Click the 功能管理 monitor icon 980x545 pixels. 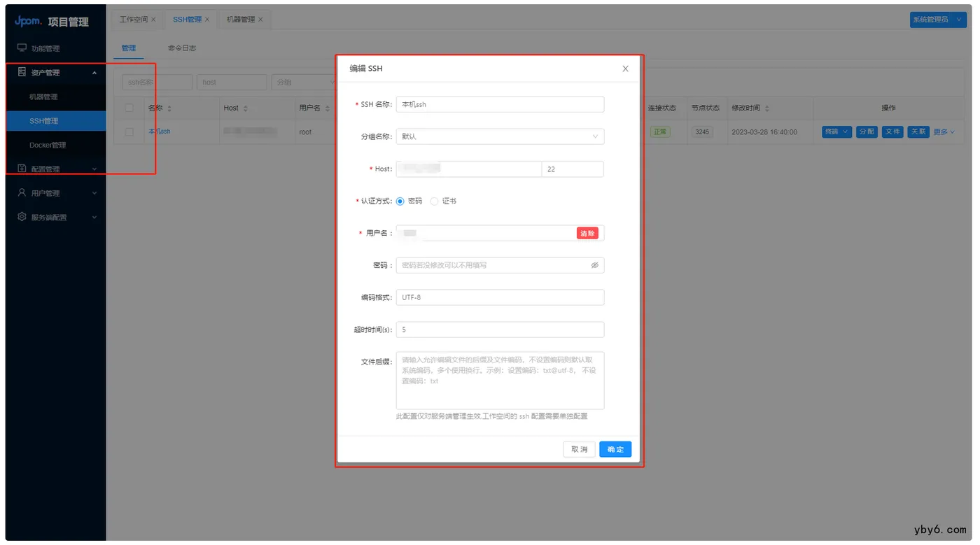tap(22, 48)
